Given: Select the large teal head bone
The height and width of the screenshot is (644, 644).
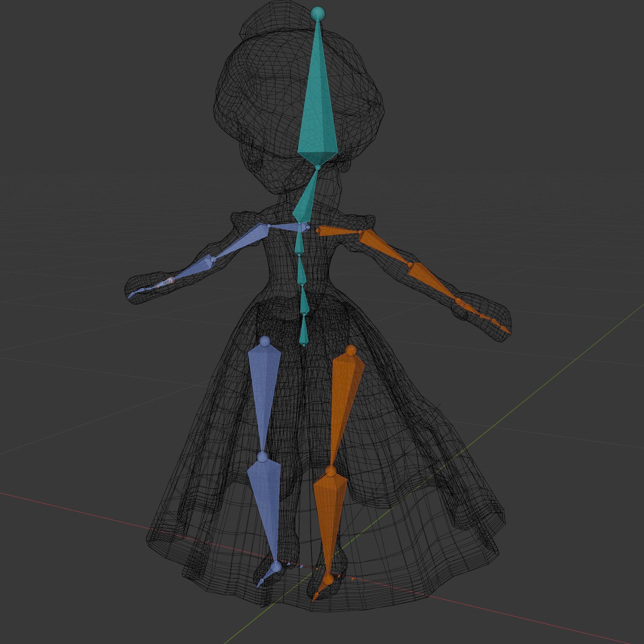Looking at the screenshot, I should 318,100.
